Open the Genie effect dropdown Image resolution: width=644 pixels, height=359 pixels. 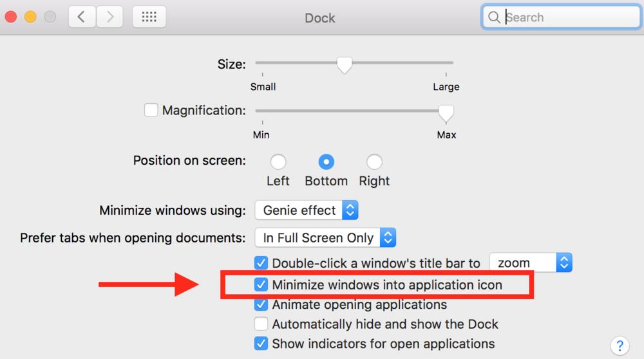click(307, 210)
